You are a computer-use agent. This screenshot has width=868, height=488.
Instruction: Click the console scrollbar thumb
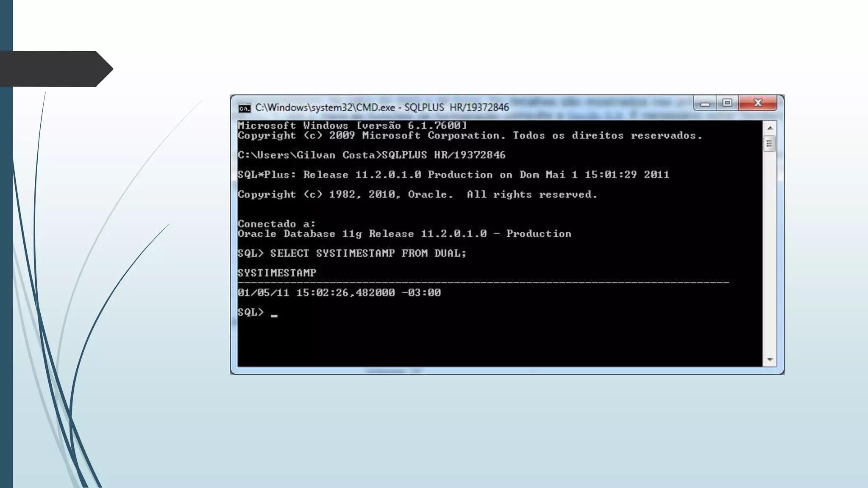coord(770,144)
